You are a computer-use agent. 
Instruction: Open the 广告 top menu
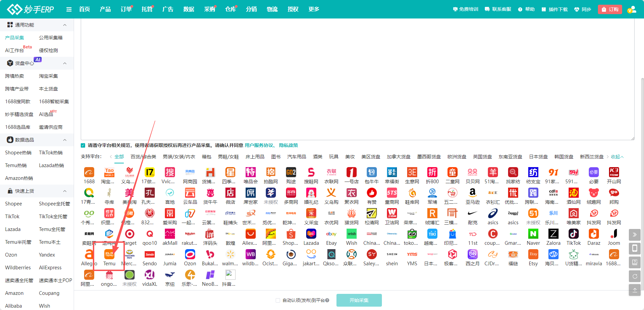click(x=168, y=9)
